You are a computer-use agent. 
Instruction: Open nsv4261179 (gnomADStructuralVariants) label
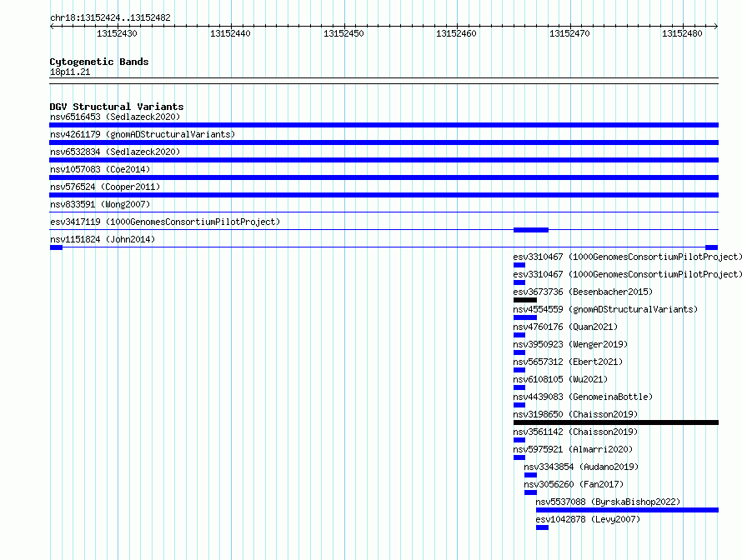click(x=143, y=134)
